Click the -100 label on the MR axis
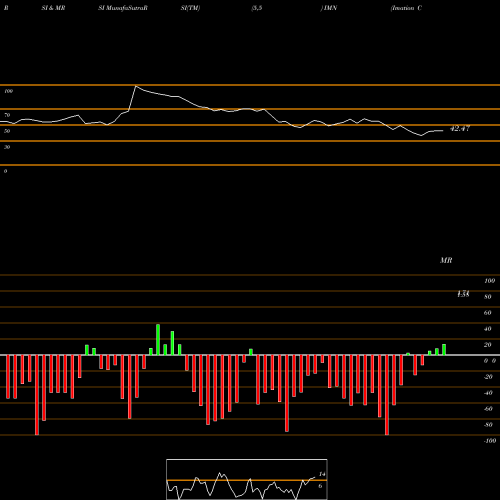This screenshot has height=500, width=500. coord(490,441)
